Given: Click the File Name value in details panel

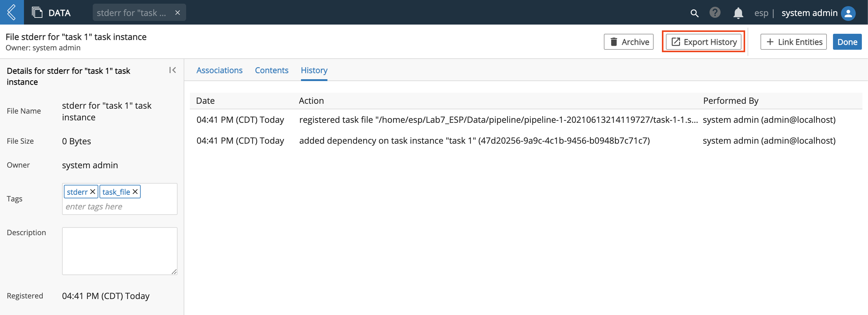Looking at the screenshot, I should pyautogui.click(x=107, y=111).
